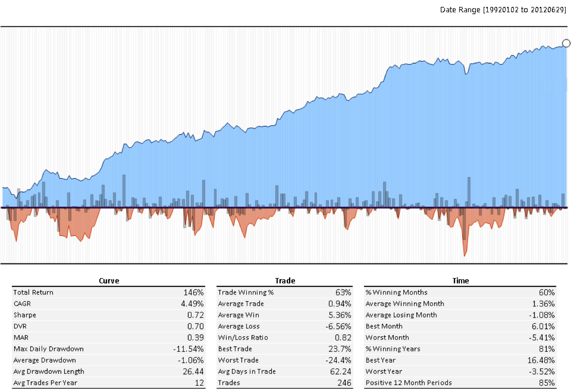Select the Trade table header

click(x=284, y=281)
